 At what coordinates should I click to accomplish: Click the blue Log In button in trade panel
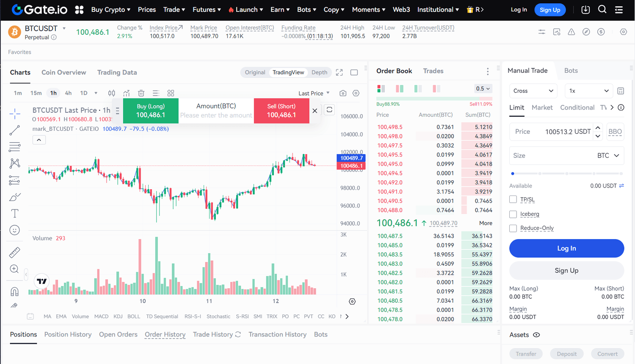pos(566,248)
